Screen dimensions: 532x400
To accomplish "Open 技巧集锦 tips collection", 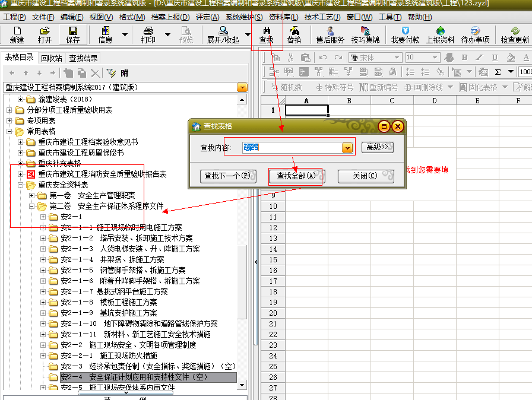I will tap(365, 34).
